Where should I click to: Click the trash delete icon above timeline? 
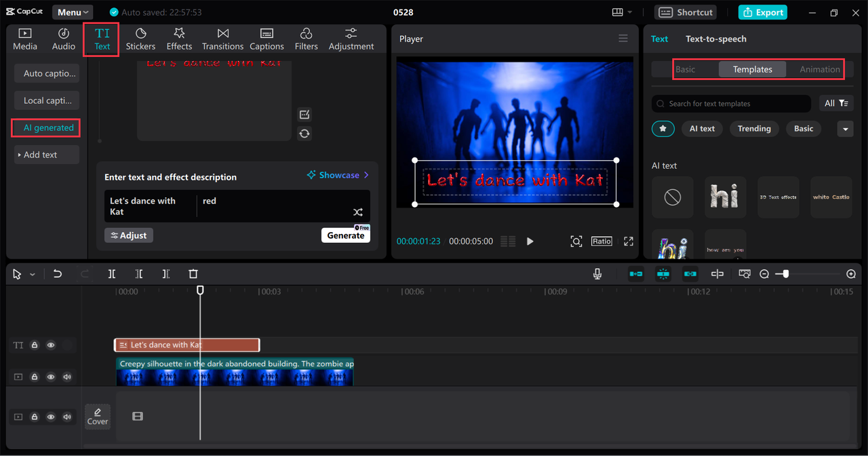pos(193,274)
